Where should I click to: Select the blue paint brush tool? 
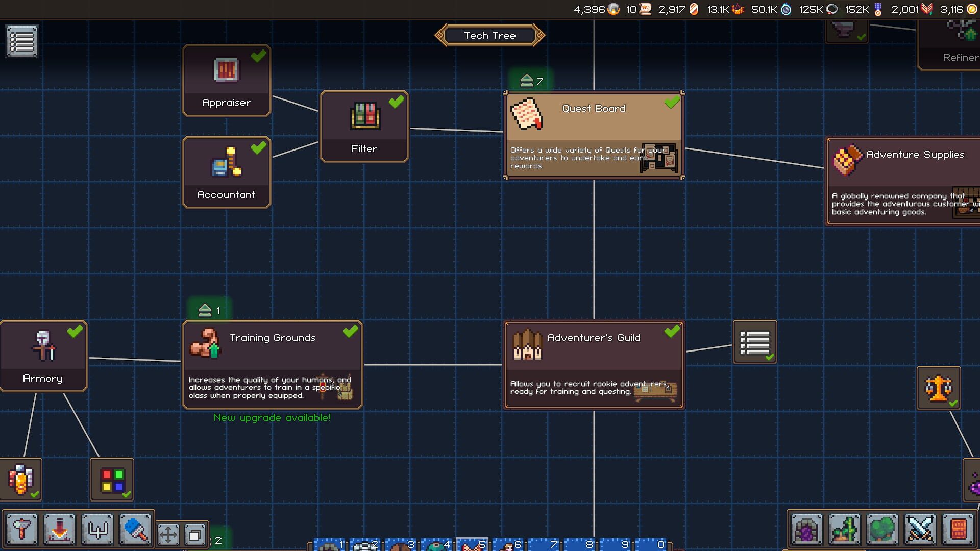135,529
